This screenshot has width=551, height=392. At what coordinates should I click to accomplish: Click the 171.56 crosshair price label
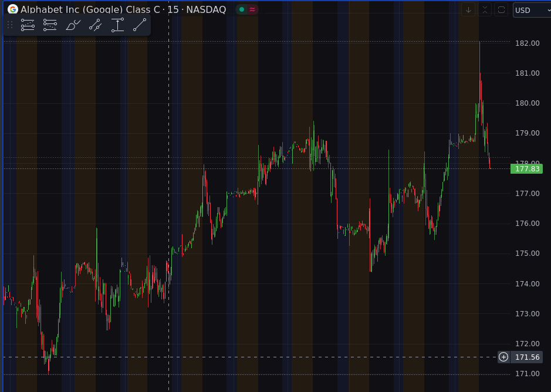(526, 357)
